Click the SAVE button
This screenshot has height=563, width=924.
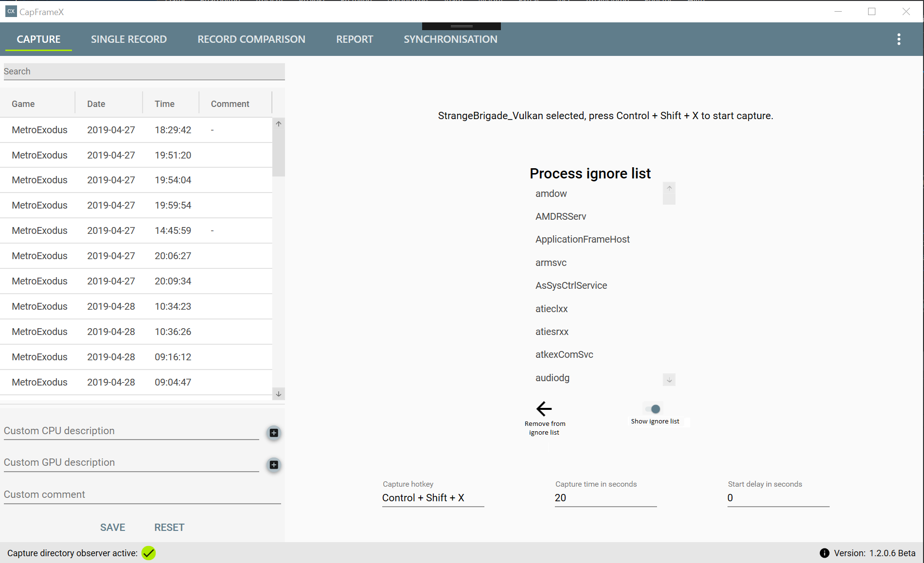tap(113, 528)
